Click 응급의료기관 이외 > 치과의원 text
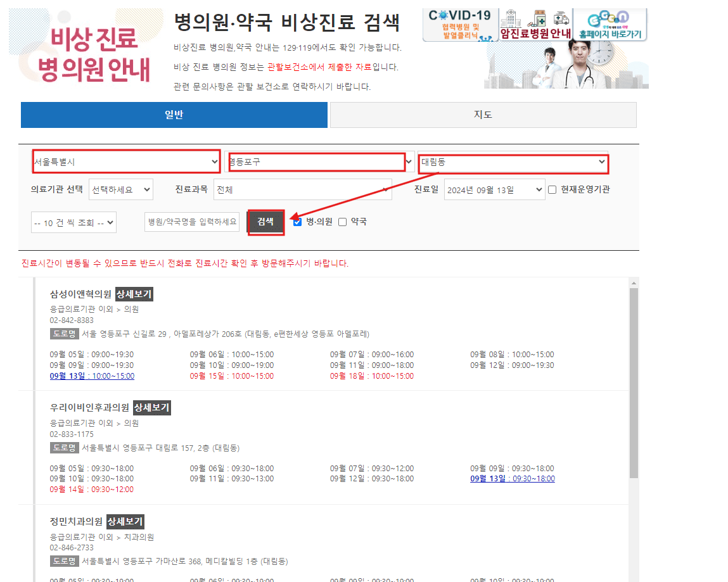The width and height of the screenshot is (728, 582). [101, 537]
